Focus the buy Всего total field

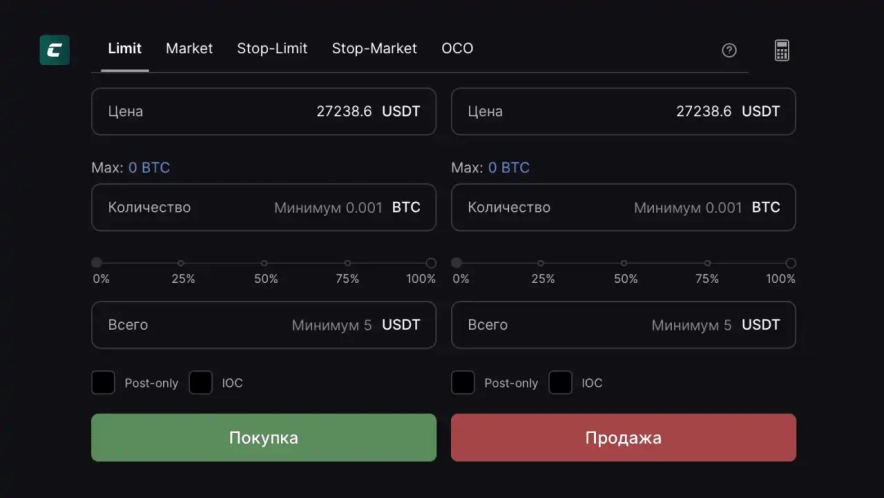[x=263, y=325]
